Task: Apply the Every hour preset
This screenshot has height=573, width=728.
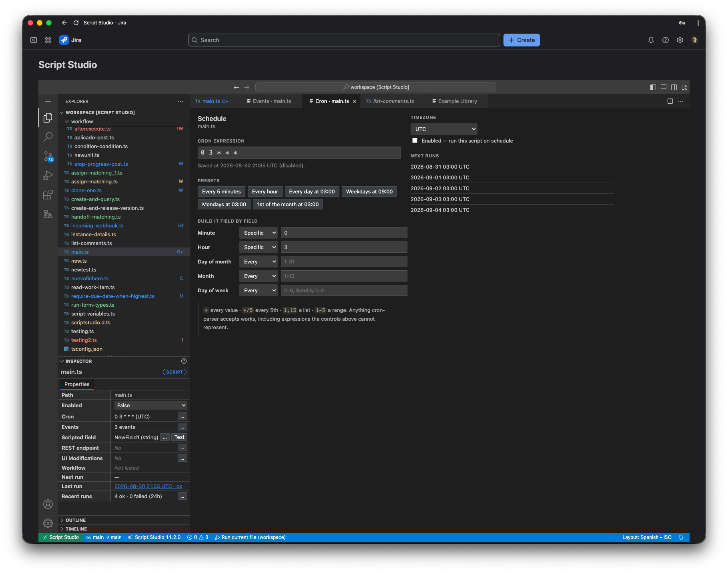Action: (265, 191)
